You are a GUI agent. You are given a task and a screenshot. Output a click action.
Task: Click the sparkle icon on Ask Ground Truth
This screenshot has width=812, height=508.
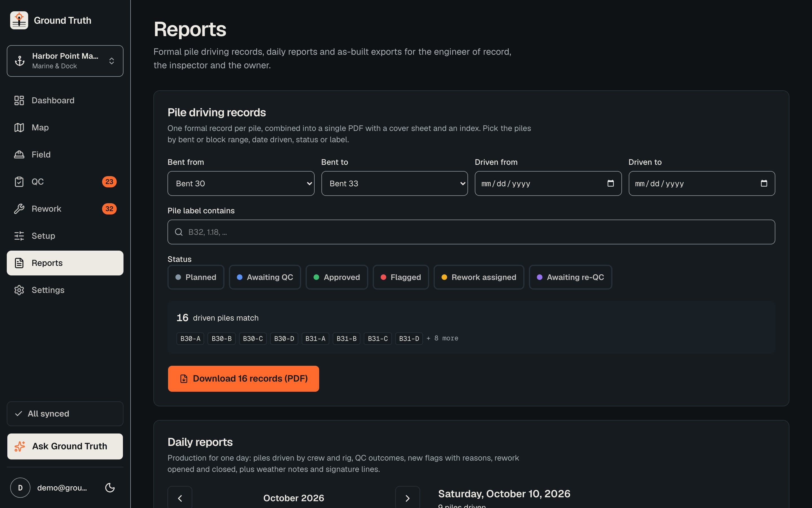(20, 446)
